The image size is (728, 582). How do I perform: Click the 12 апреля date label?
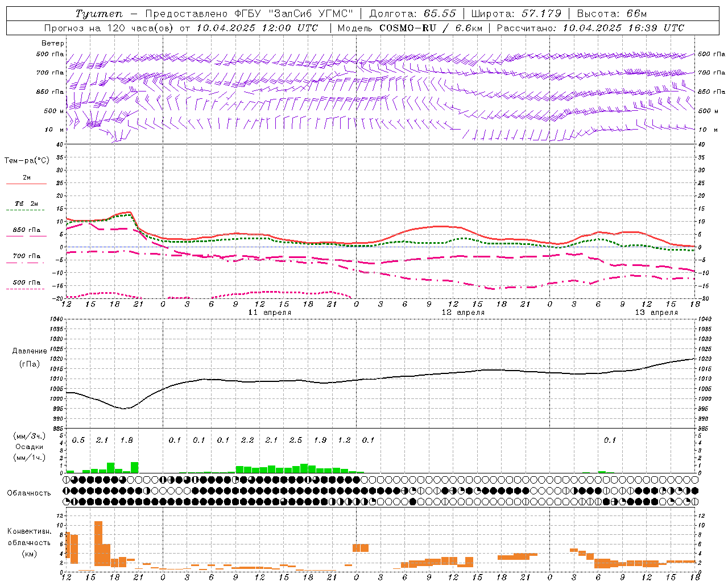click(464, 313)
